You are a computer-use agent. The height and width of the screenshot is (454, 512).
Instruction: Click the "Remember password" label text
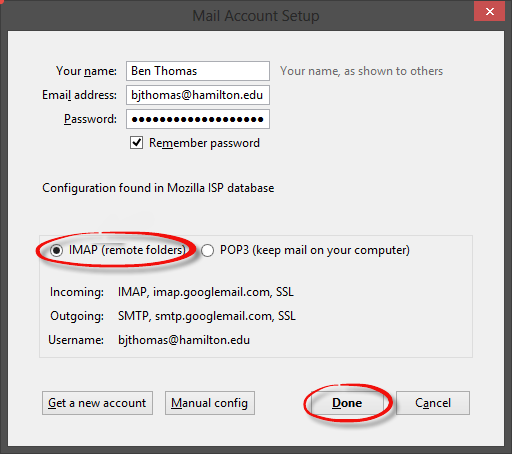click(x=204, y=143)
